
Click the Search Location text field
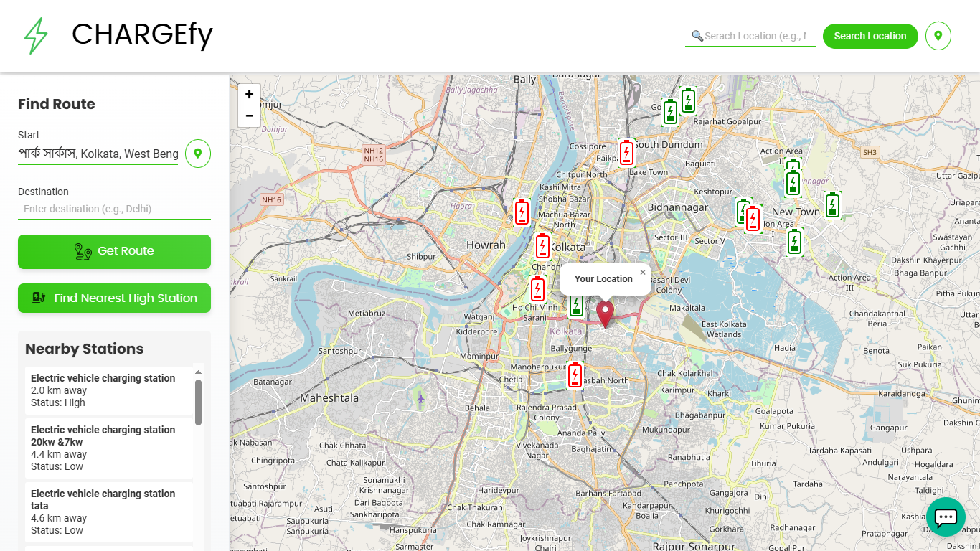755,36
